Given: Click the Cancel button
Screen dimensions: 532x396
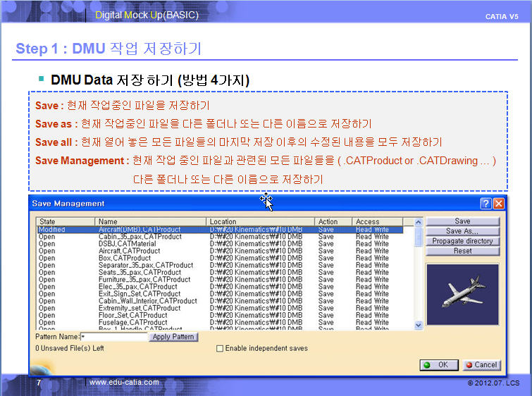Looking at the screenshot, I should click(481, 365).
